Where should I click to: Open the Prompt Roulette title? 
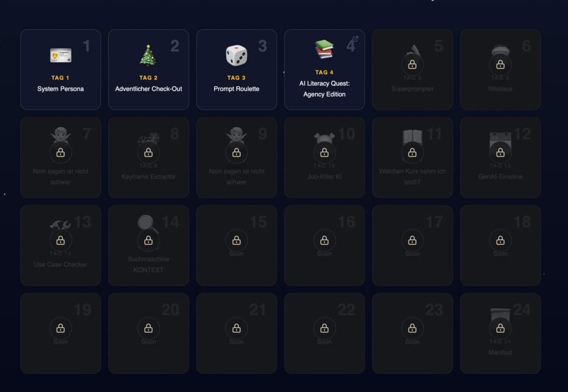click(236, 89)
